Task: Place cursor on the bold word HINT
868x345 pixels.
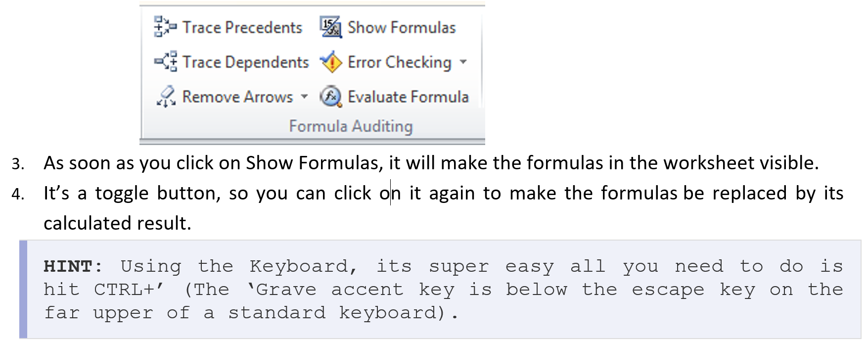Action: [x=68, y=266]
